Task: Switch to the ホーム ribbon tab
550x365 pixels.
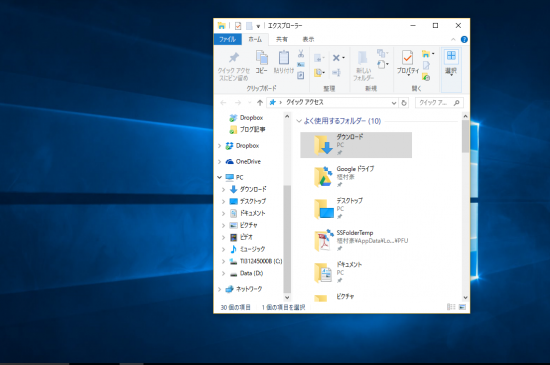Action: click(x=255, y=39)
